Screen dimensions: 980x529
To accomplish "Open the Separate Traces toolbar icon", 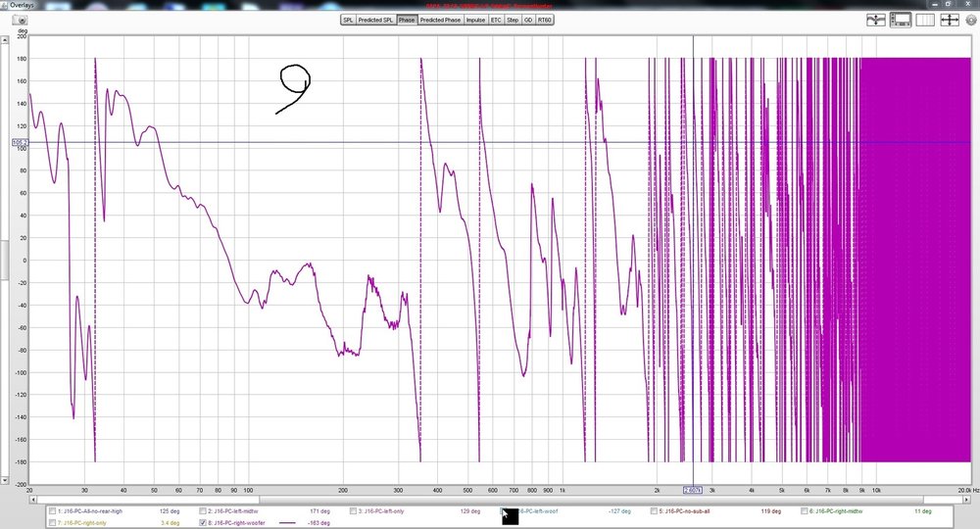I will click(x=875, y=20).
